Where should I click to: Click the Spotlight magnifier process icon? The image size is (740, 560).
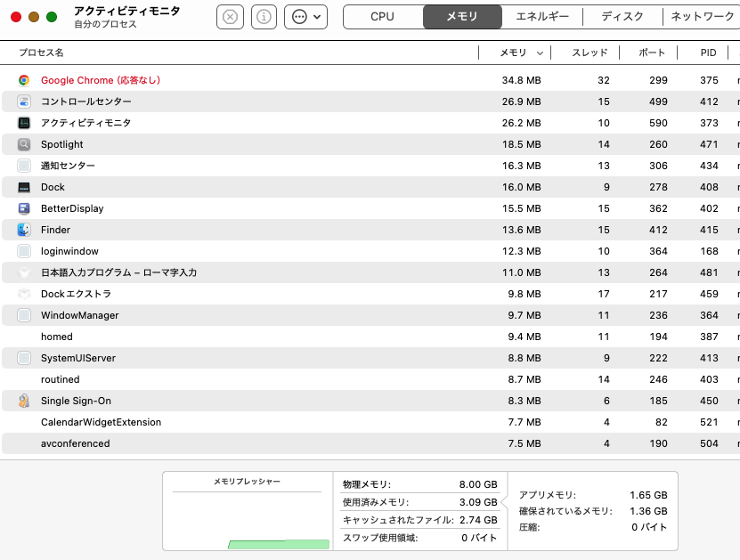click(x=24, y=144)
